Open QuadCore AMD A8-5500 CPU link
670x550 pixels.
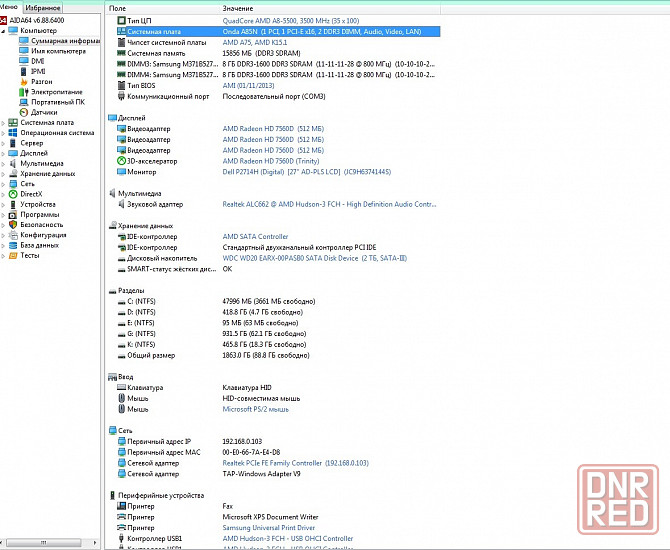coord(291,21)
